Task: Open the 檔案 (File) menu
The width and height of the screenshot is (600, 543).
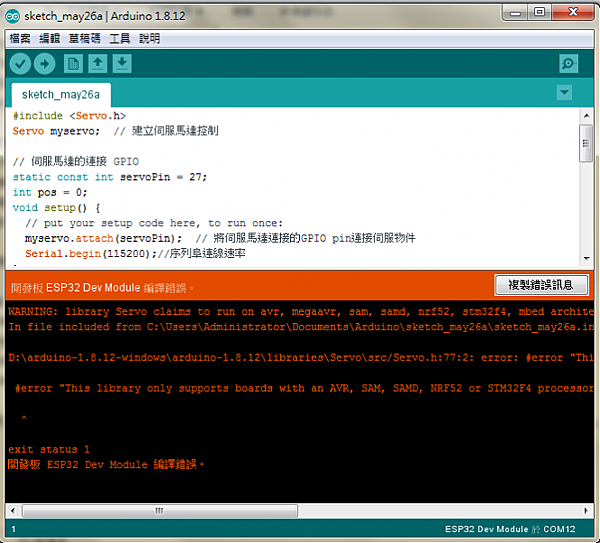Action: point(20,38)
